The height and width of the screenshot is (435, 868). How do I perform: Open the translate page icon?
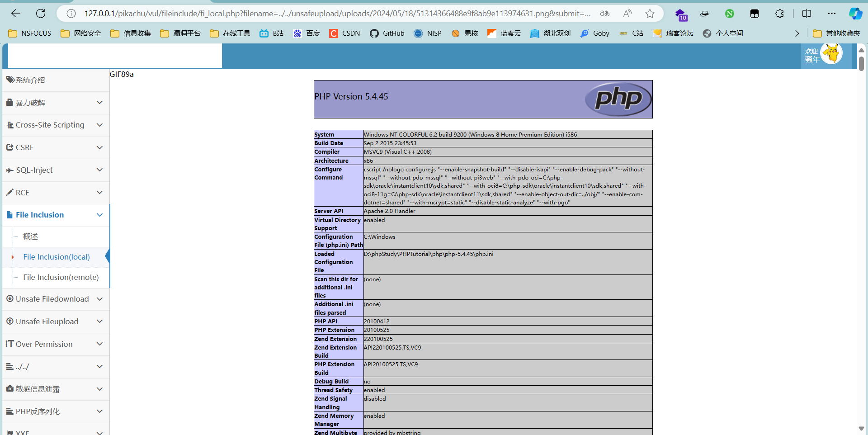point(604,14)
